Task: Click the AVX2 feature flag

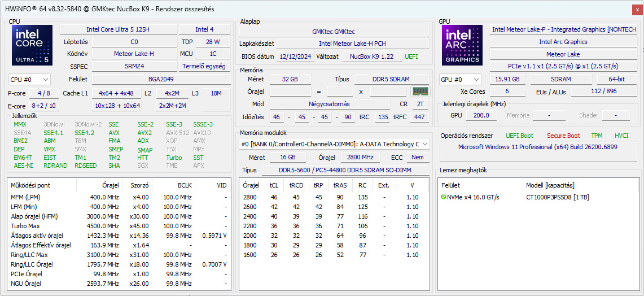Action: coord(144,133)
